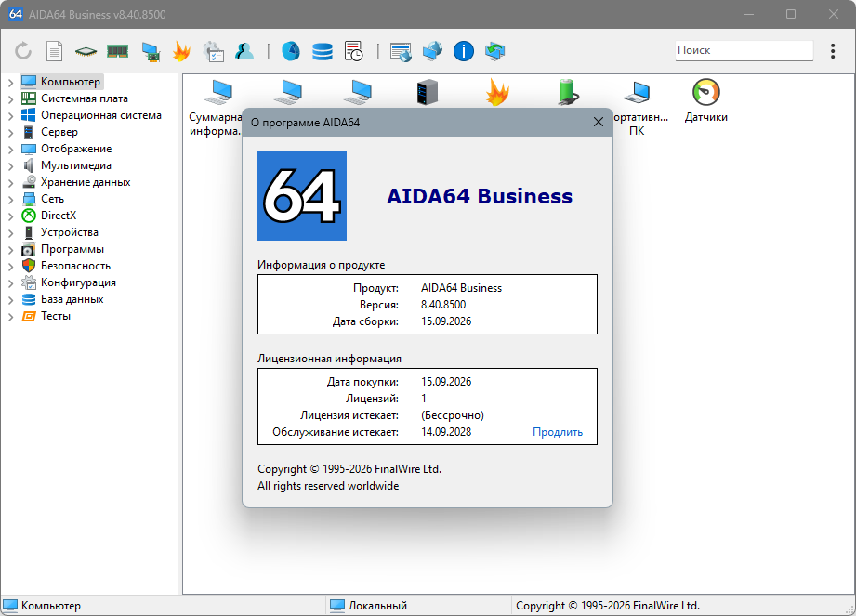Expand the Операционная система tree node
Image resolution: width=856 pixels, height=616 pixels.
point(10,116)
